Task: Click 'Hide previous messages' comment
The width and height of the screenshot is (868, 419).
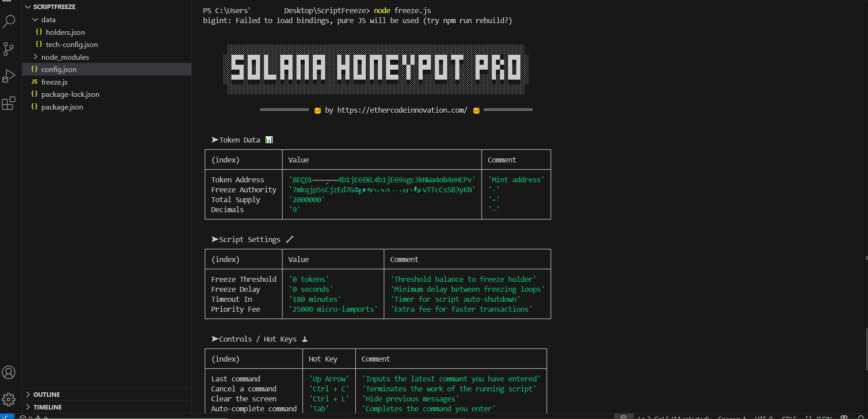Action: pyautogui.click(x=410, y=399)
